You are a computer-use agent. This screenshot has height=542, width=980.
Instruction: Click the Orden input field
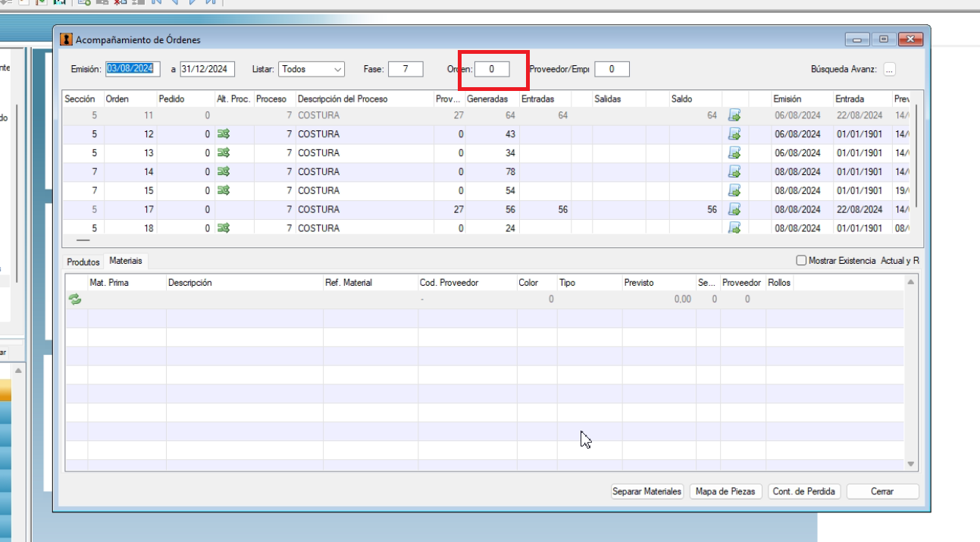(492, 69)
